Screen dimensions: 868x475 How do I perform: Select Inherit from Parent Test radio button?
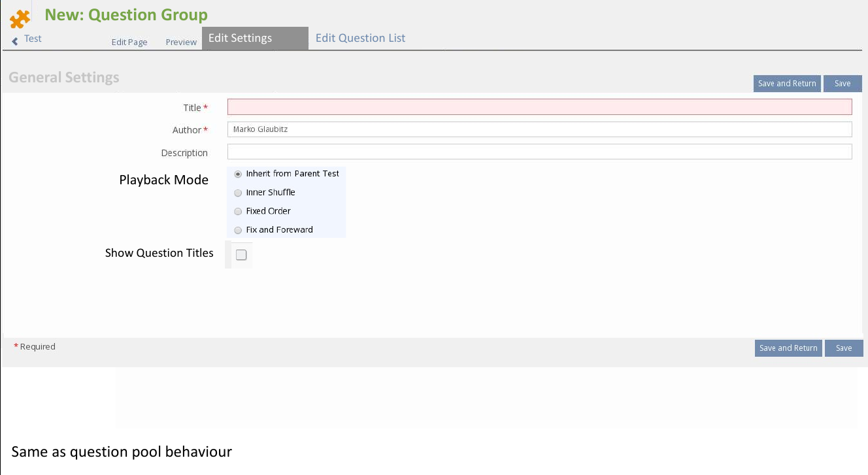pos(238,174)
